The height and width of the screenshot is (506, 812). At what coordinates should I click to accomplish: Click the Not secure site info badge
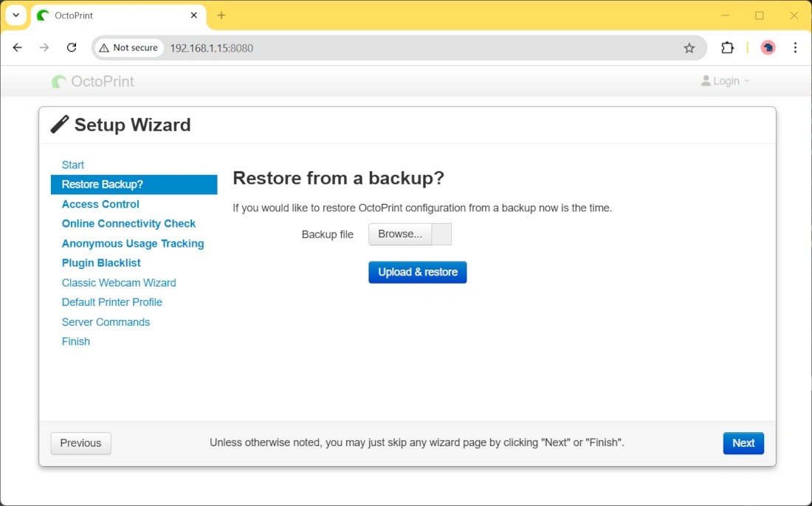[129, 48]
